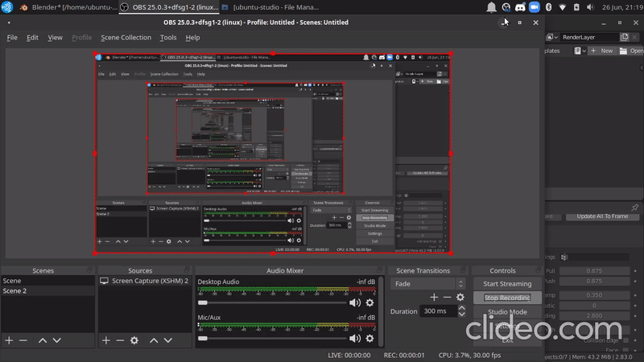644x362 pixels.
Task: Click Start Streaming button
Action: click(507, 284)
